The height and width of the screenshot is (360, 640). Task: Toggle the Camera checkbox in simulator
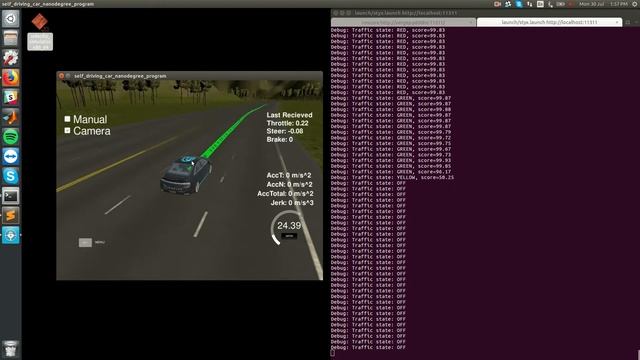pos(67,131)
